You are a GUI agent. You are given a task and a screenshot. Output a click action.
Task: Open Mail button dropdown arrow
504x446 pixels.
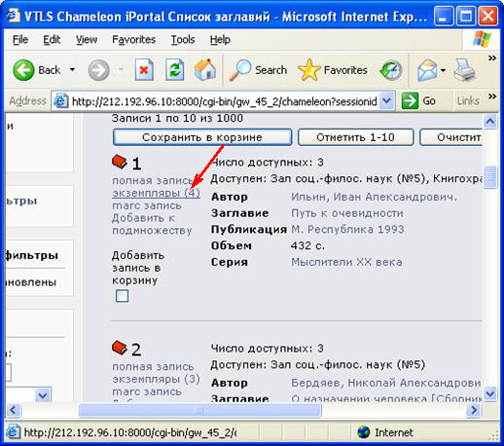pos(443,70)
